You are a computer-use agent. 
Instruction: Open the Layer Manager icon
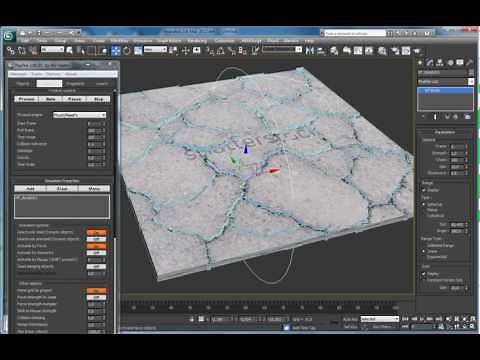[334, 50]
